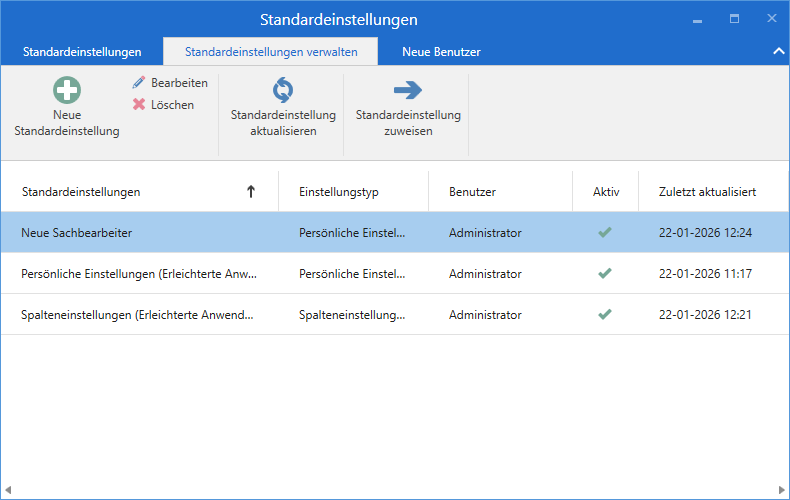The height and width of the screenshot is (500, 790).
Task: Toggle Aktiv checkmark for Neue Sachbearbeiter
Action: [x=605, y=232]
